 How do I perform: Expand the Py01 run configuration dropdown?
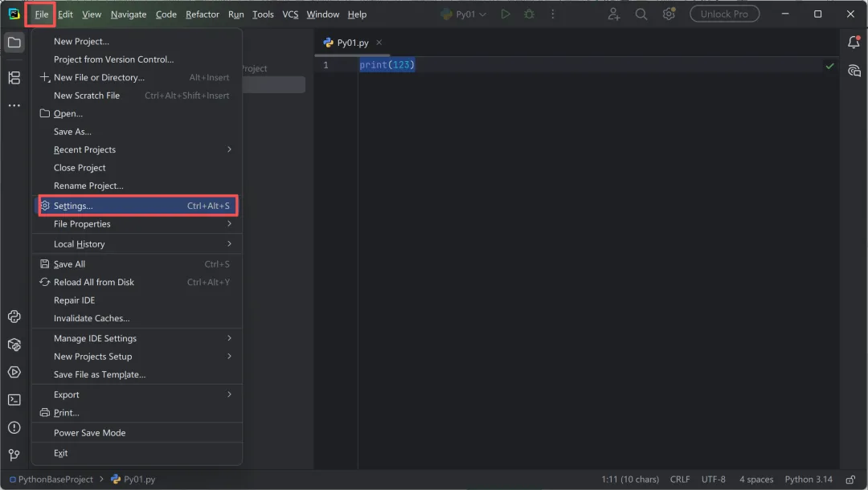point(464,14)
